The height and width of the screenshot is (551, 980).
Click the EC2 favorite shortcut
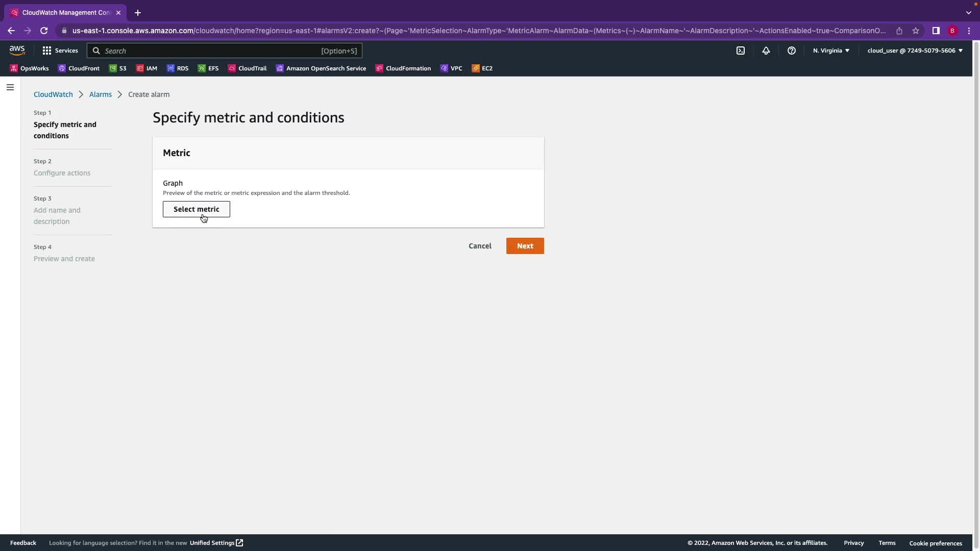[482, 68]
